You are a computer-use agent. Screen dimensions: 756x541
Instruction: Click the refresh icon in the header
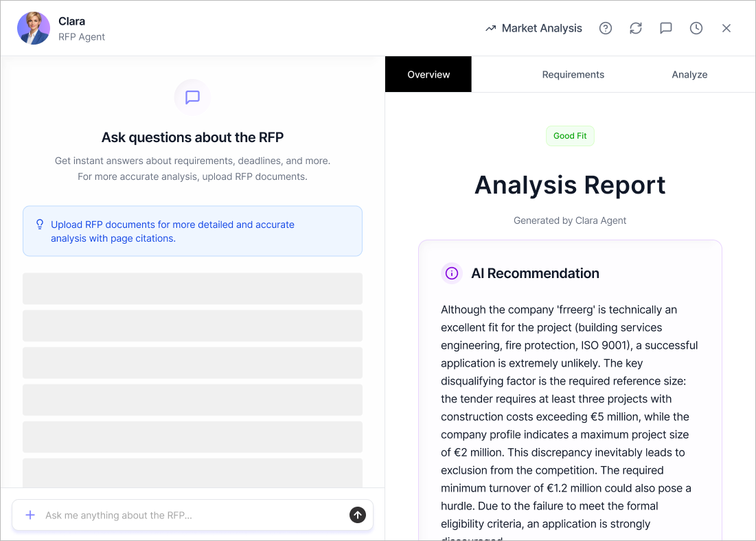pos(635,28)
